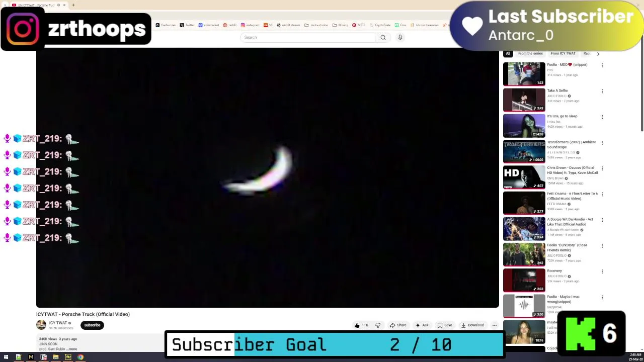Open Foolio DunkStory Close Friends Remix title
This screenshot has height=362, width=644.
pos(567,247)
